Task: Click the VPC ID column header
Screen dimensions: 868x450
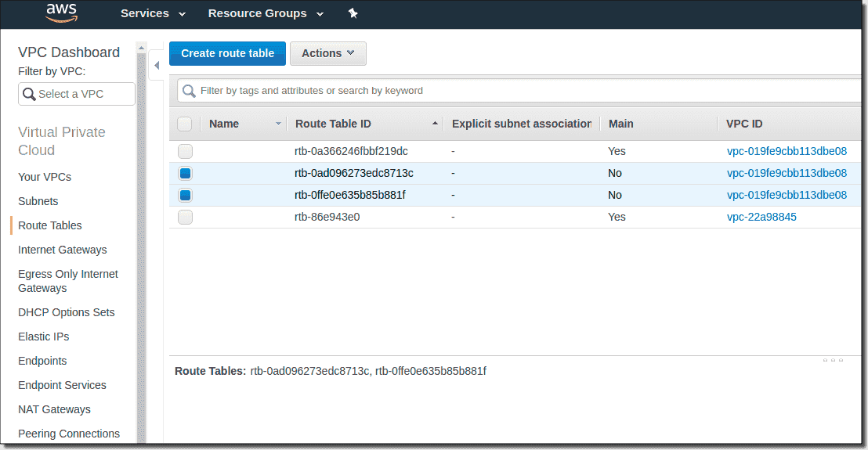Action: click(x=744, y=124)
